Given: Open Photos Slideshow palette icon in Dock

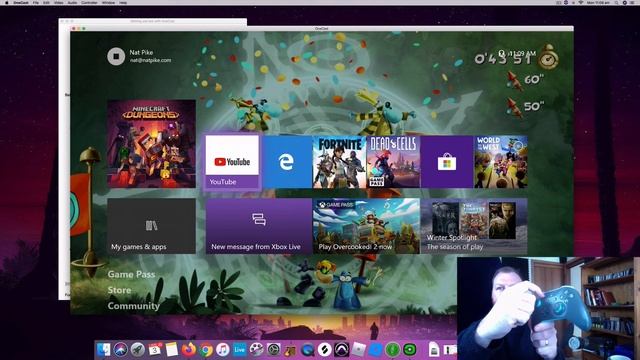Looking at the screenshot, I should (256, 350).
